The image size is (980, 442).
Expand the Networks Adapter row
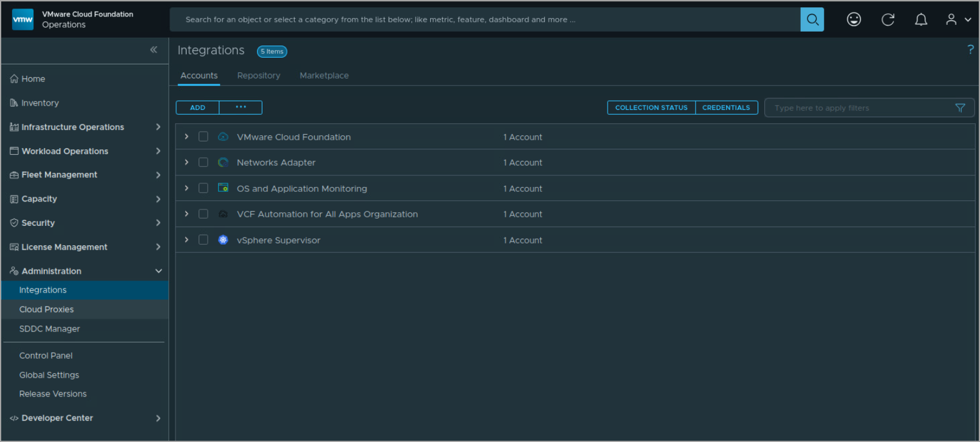coord(187,162)
